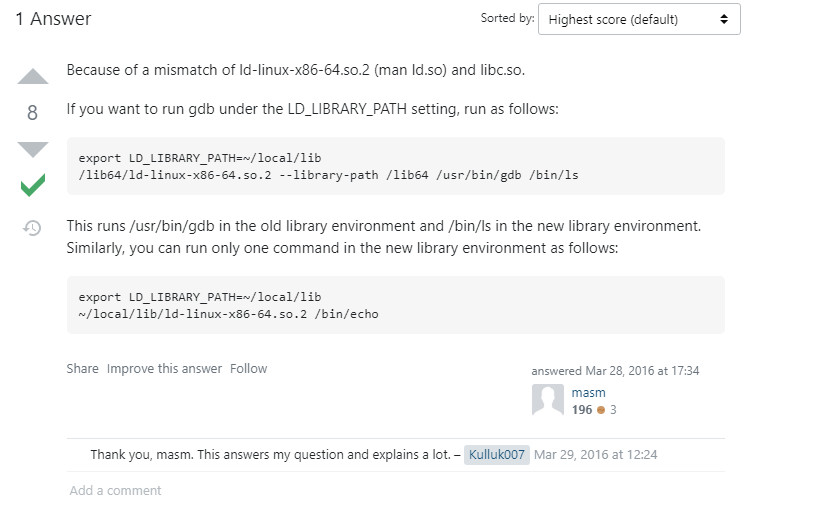Open Kulluk007's user profile

coord(496,455)
